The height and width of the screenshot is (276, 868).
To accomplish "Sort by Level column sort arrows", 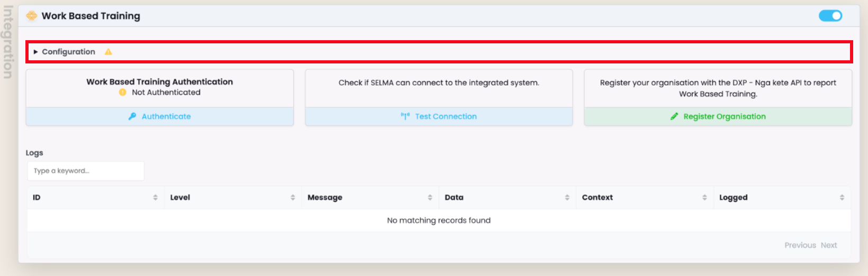I will pyautogui.click(x=293, y=197).
